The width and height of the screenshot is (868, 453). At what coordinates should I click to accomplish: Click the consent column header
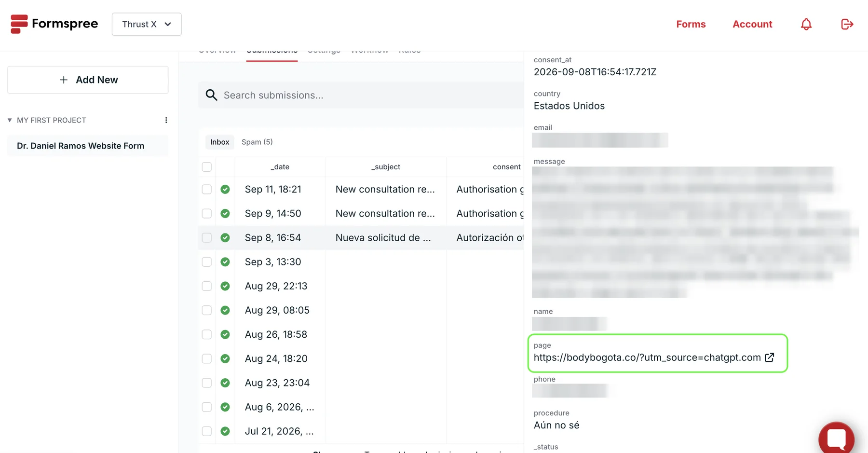(x=506, y=167)
